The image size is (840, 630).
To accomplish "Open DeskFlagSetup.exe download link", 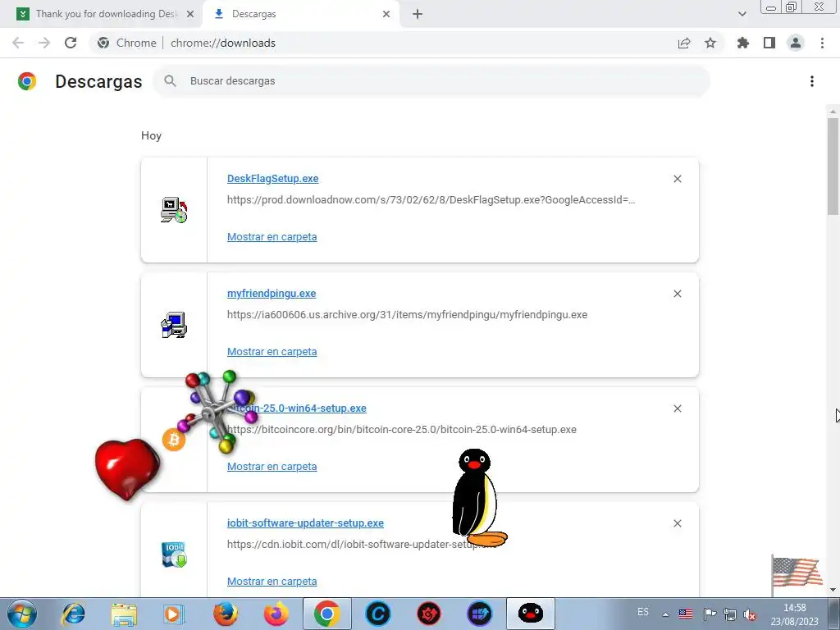I will click(x=272, y=178).
